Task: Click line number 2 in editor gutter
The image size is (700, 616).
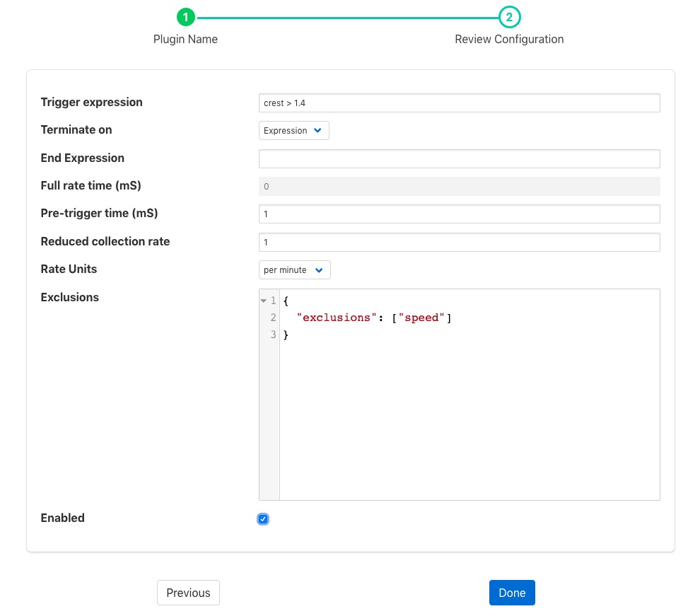Action: (x=273, y=318)
